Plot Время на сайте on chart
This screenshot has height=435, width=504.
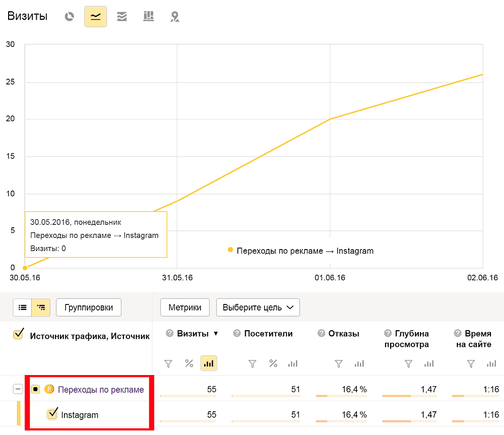(491, 363)
